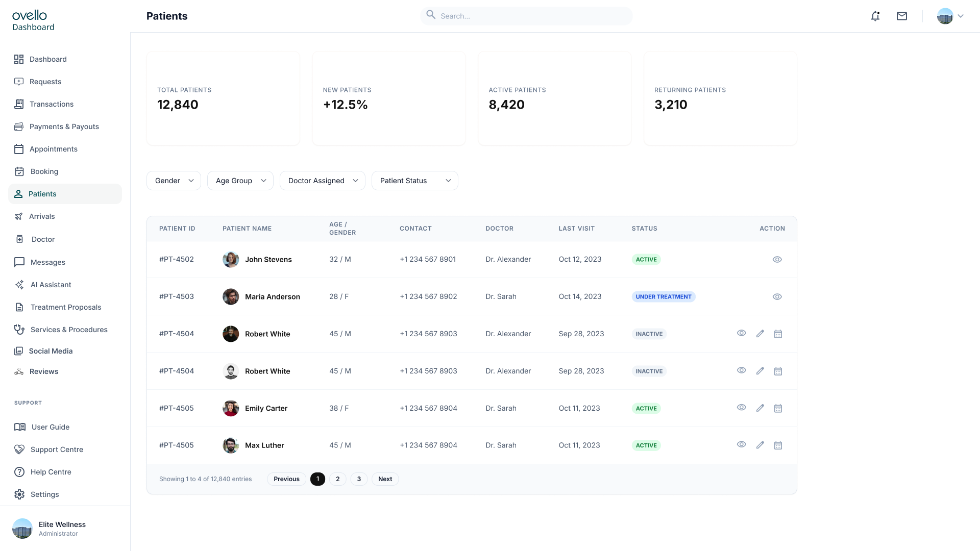The height and width of the screenshot is (551, 980).
Task: Open the mail envelope icon
Action: point(902,16)
